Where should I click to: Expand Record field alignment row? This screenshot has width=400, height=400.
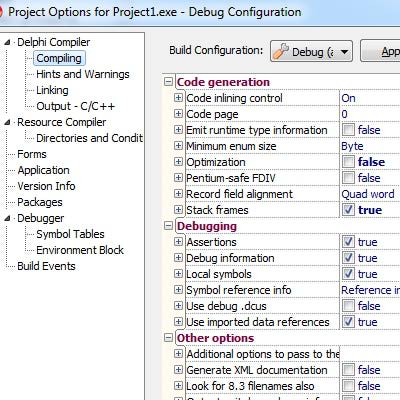pos(178,194)
